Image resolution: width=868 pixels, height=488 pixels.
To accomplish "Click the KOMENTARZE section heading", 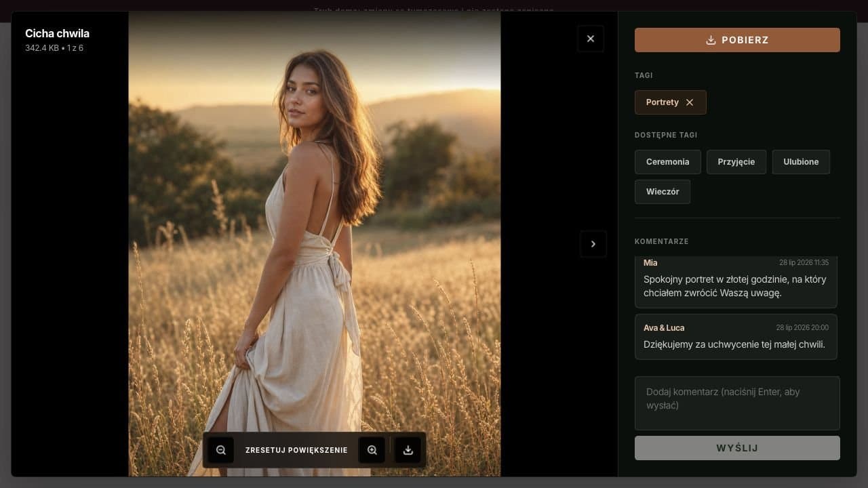I will pyautogui.click(x=662, y=241).
